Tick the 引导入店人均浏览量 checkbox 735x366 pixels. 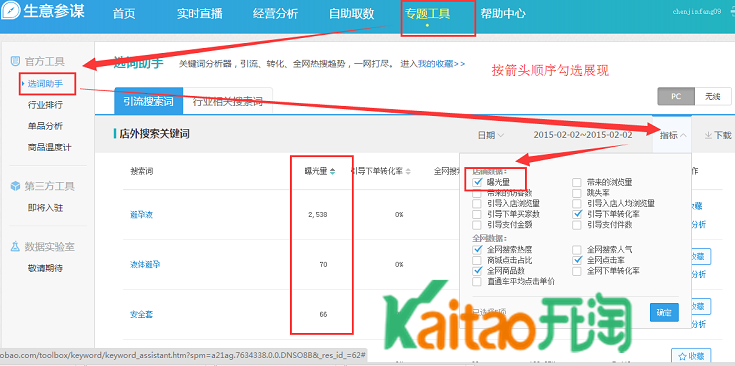pos(577,203)
